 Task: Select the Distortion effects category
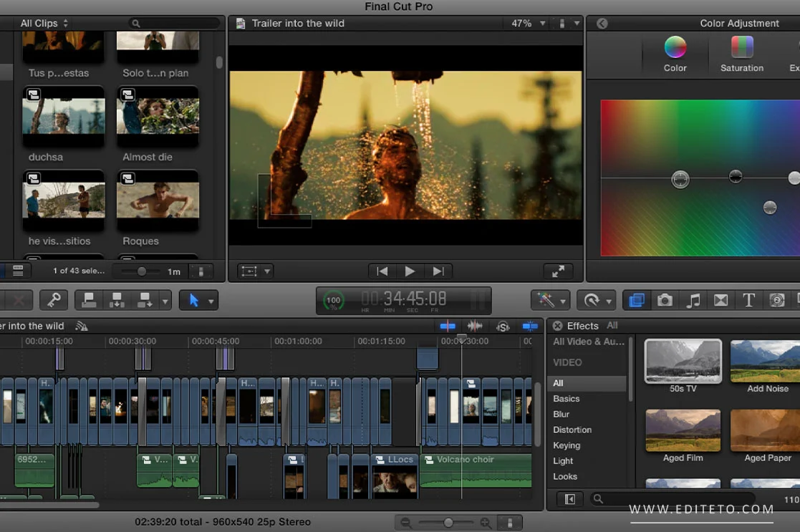tap(588, 430)
